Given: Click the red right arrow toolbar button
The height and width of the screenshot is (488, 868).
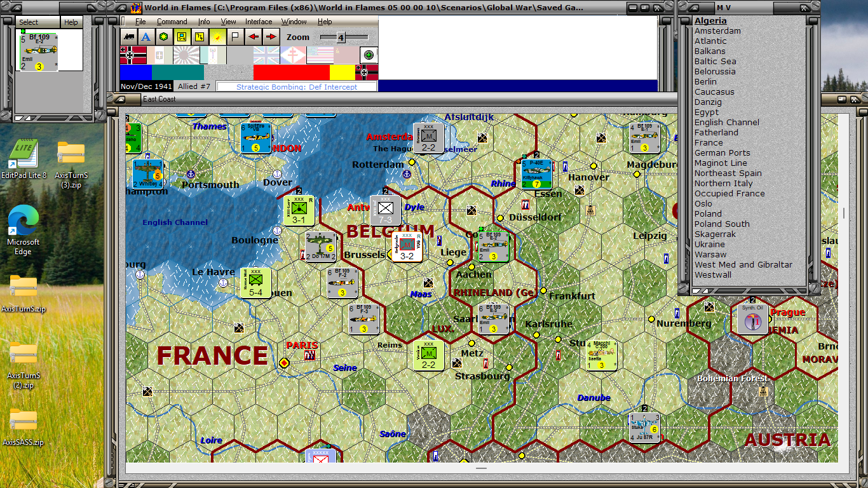Looking at the screenshot, I should (271, 37).
